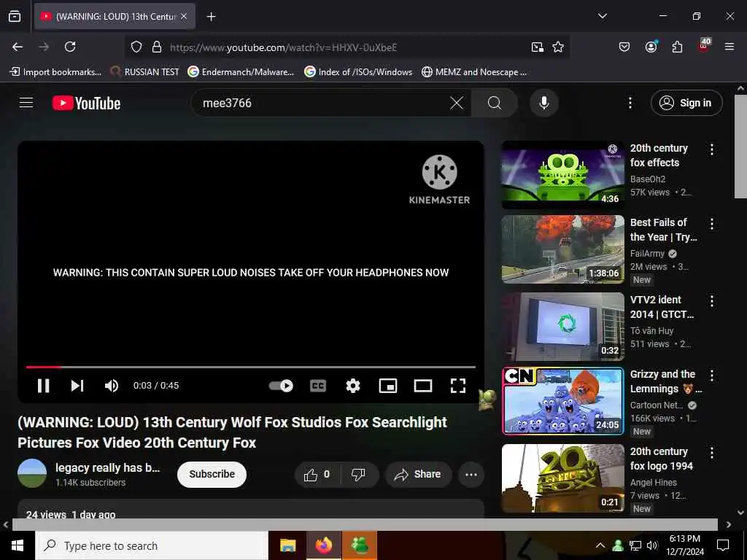This screenshot has width=747, height=560.
Task: Open uBlock extension with 40 badge
Action: [704, 46]
